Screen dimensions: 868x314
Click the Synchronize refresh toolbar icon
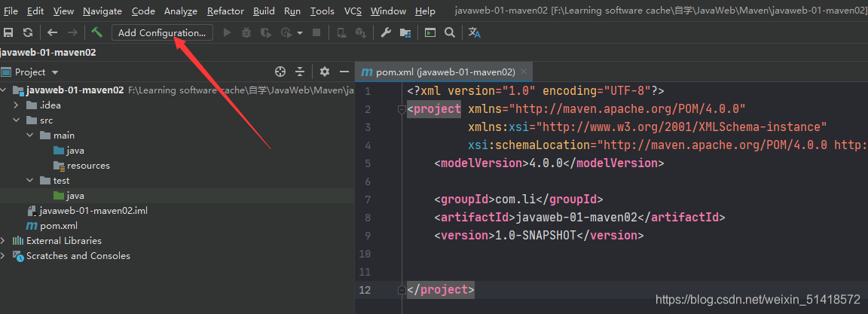pyautogui.click(x=28, y=32)
